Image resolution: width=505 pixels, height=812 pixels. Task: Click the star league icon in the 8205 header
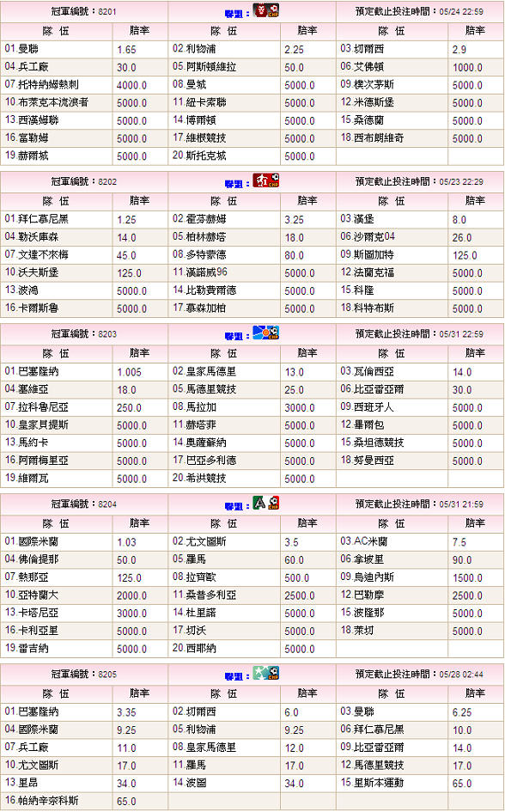pos(266,673)
